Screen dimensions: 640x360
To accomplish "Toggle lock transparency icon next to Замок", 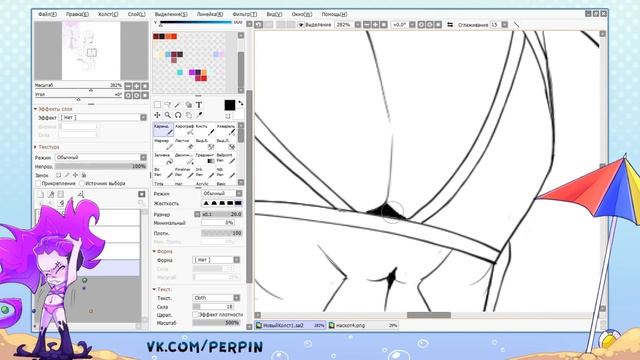I will point(58,175).
